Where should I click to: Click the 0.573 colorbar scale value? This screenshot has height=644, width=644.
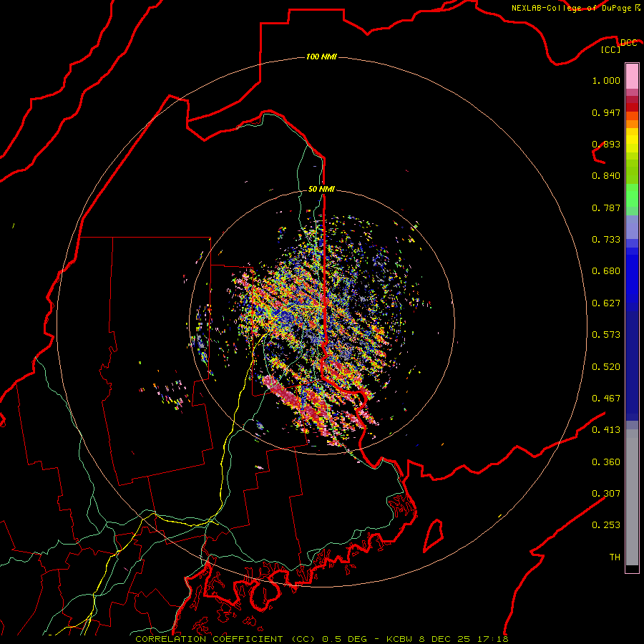coord(606,335)
